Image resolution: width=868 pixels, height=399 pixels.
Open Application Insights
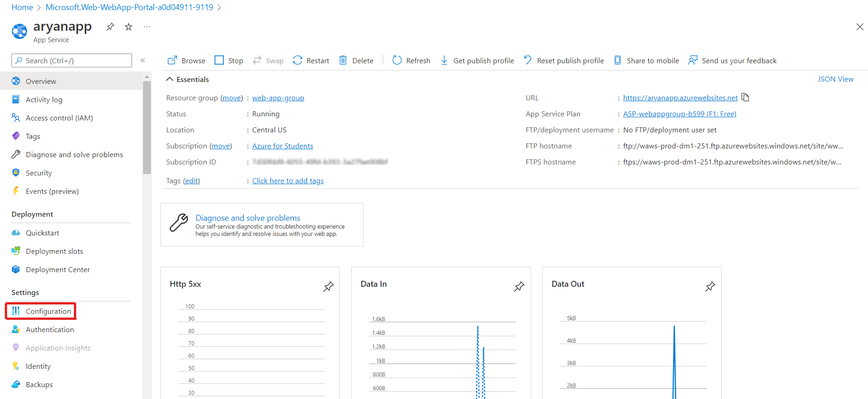click(x=71, y=348)
